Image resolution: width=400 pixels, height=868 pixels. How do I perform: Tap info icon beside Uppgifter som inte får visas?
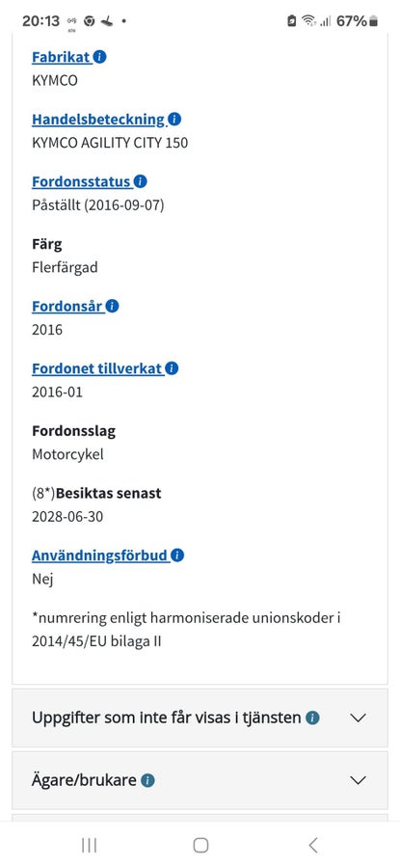click(x=312, y=718)
